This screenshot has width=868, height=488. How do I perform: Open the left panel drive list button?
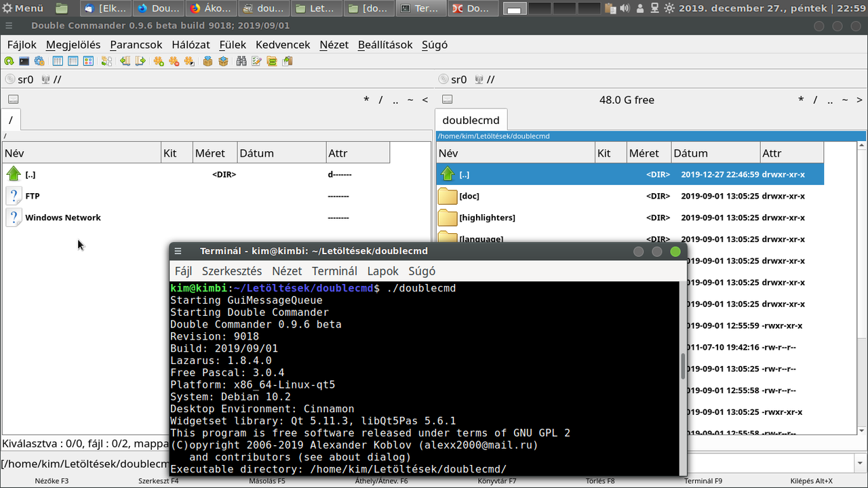coord(14,100)
